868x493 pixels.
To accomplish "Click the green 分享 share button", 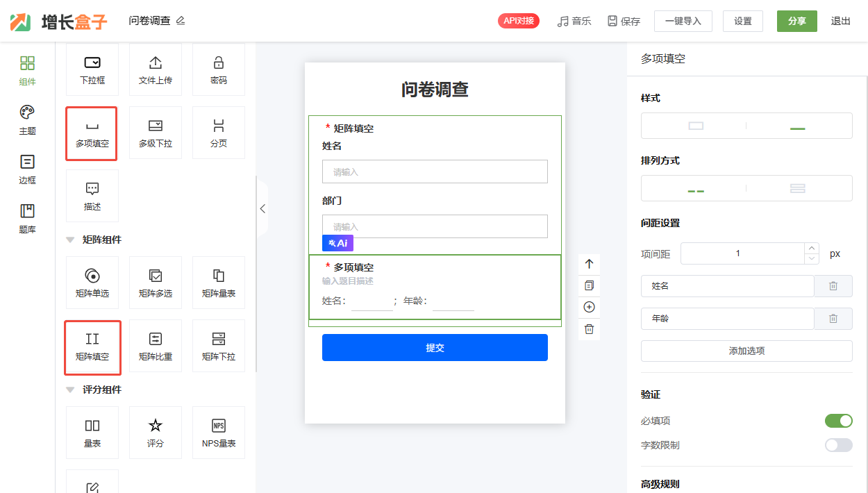I will click(x=797, y=21).
